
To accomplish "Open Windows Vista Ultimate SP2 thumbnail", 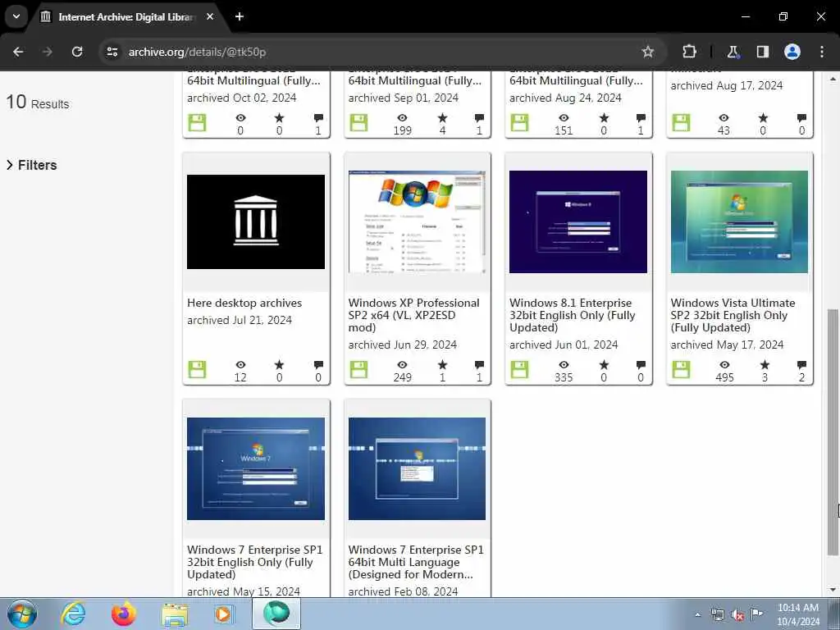I will click(739, 221).
